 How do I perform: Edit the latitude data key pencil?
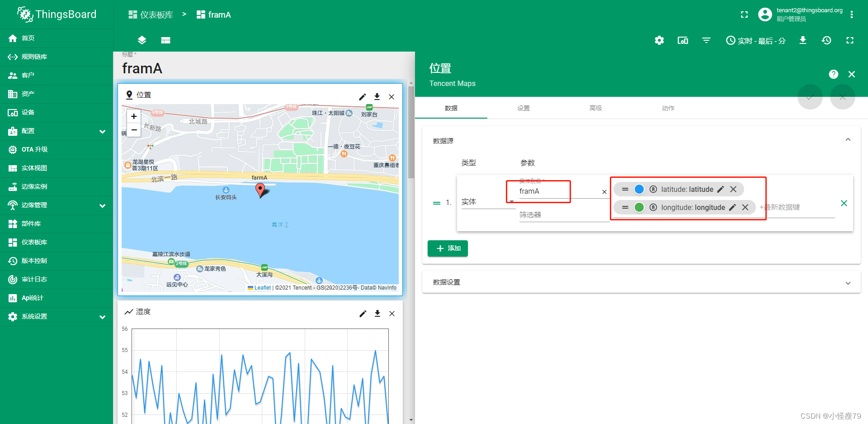(x=720, y=189)
